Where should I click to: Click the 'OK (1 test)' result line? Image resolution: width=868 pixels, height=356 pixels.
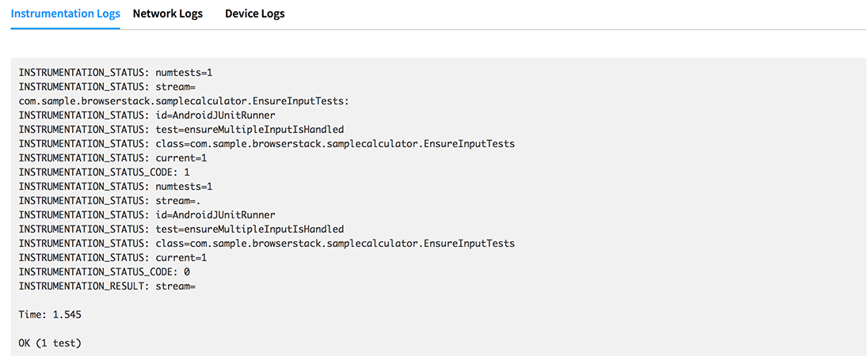click(50, 343)
